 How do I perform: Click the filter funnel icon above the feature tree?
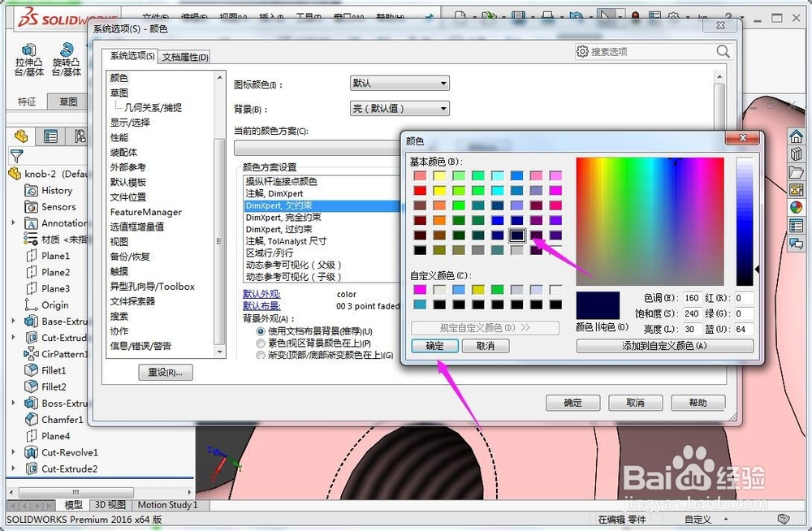[16, 157]
